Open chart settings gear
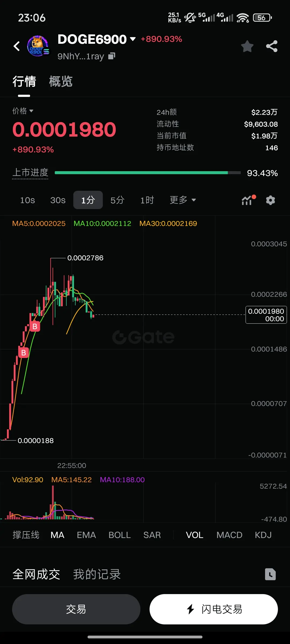Image resolution: width=290 pixels, height=644 pixels. tap(270, 200)
